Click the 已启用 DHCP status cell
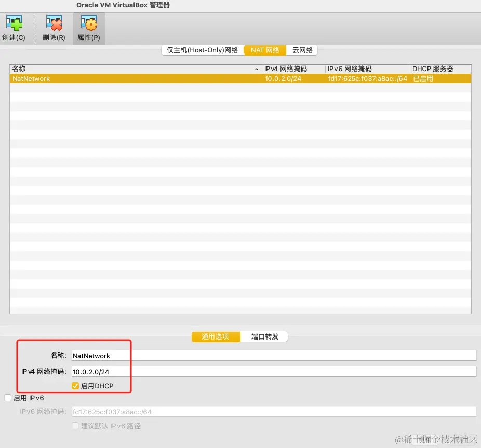 click(x=423, y=78)
